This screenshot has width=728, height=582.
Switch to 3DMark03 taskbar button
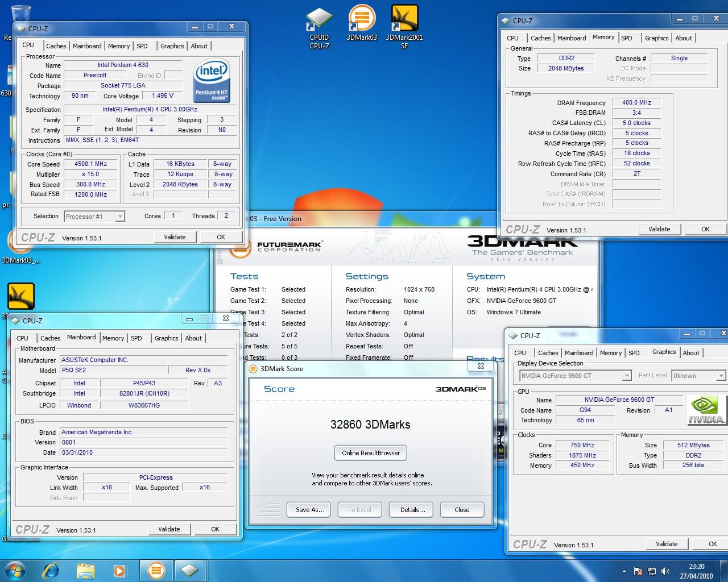click(x=156, y=570)
